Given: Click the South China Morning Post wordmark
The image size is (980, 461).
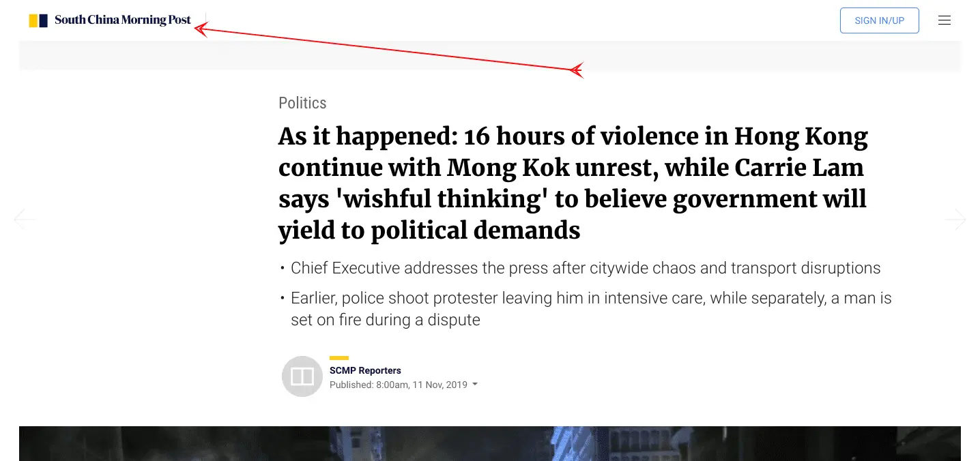Looking at the screenshot, I should pyautogui.click(x=123, y=20).
